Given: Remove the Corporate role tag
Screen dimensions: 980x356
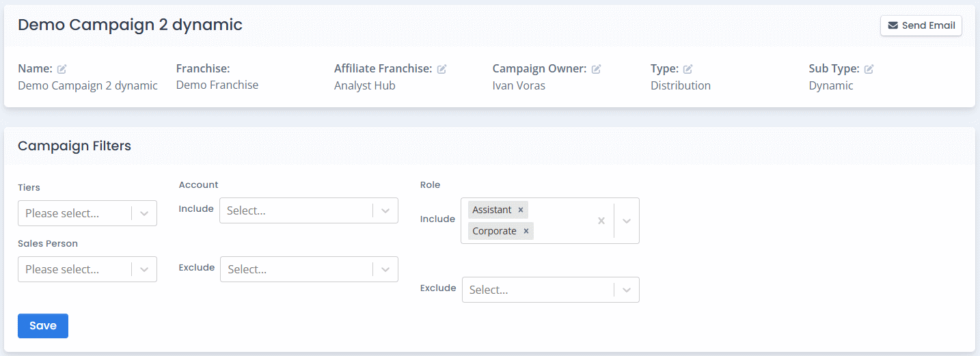Looking at the screenshot, I should click(x=526, y=231).
